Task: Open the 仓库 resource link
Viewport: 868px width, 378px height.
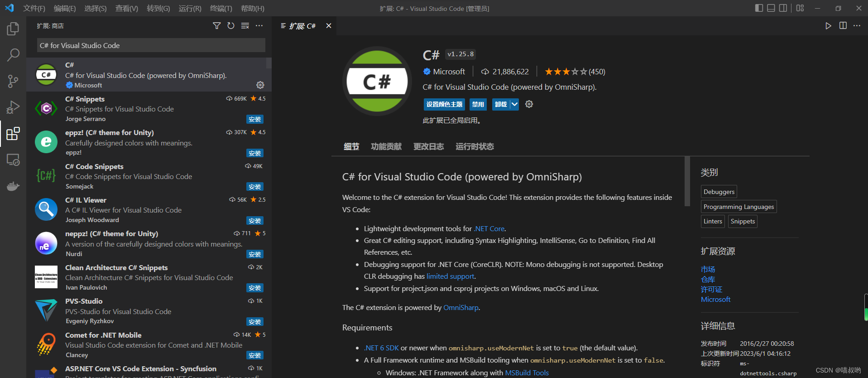Action: point(708,279)
